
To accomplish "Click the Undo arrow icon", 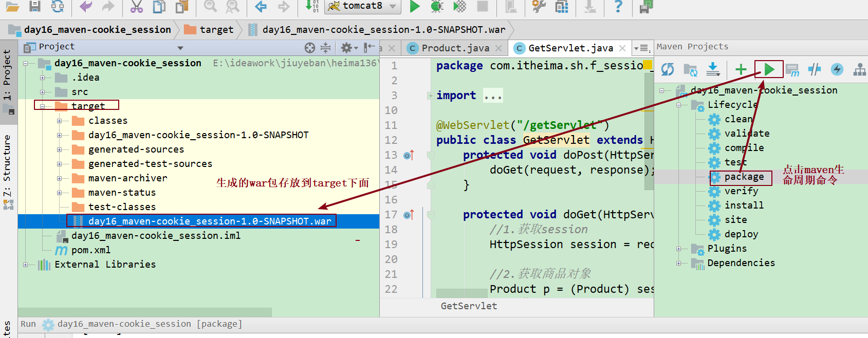I will pos(86,6).
